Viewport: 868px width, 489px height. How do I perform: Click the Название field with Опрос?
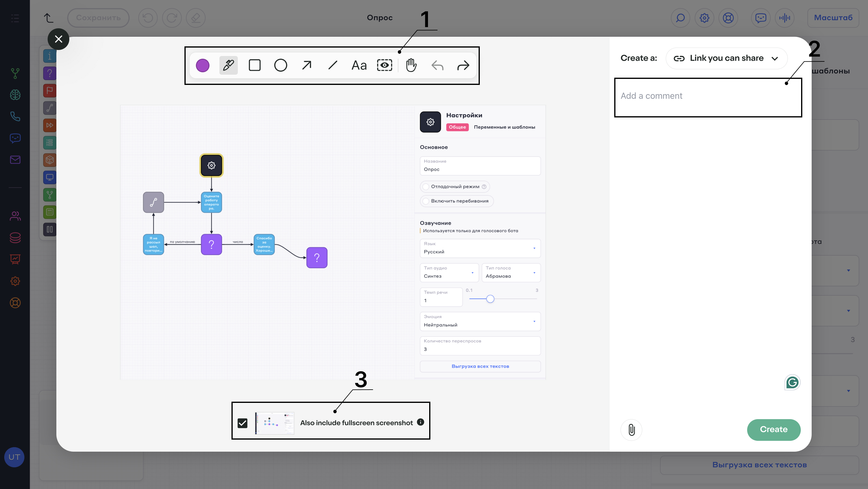[x=480, y=166]
